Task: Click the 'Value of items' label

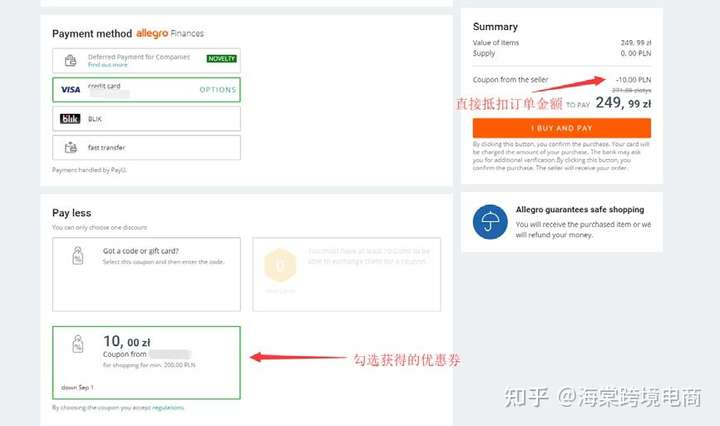Action: pyautogui.click(x=496, y=43)
